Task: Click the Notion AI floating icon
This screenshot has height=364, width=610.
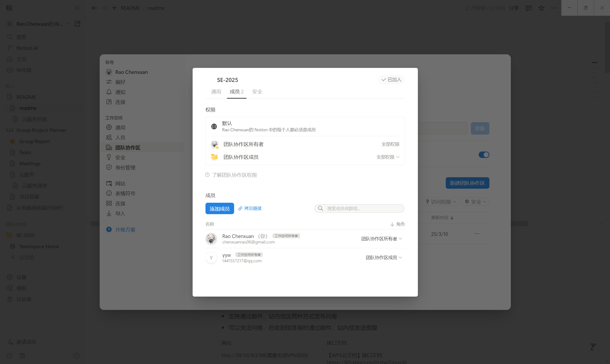Action: click(x=593, y=347)
